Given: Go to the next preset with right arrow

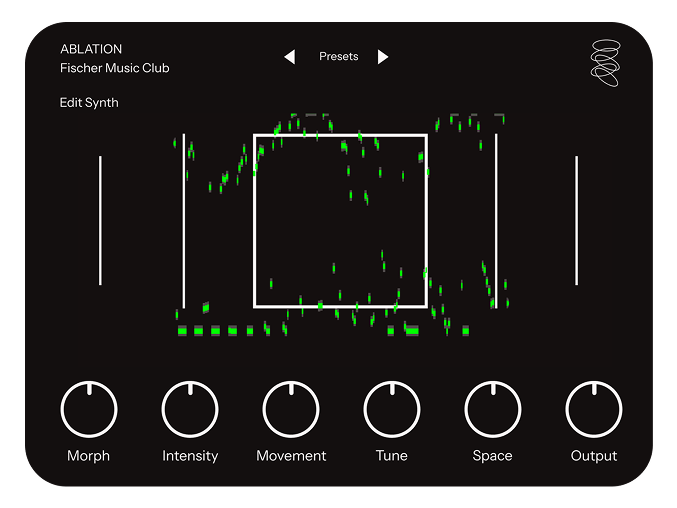Looking at the screenshot, I should tap(383, 57).
